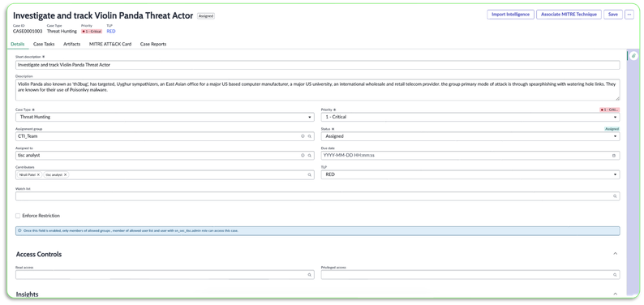
Task: Click into the Short description field
Action: (317, 65)
